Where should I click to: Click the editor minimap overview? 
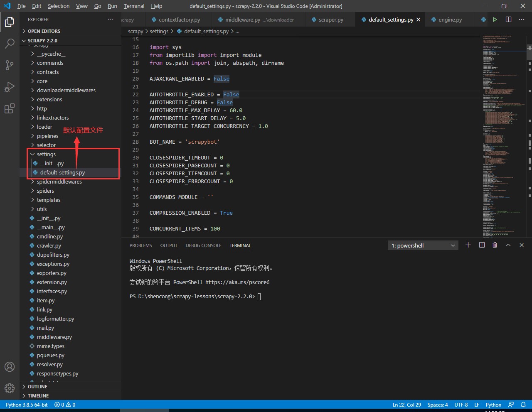point(503,136)
